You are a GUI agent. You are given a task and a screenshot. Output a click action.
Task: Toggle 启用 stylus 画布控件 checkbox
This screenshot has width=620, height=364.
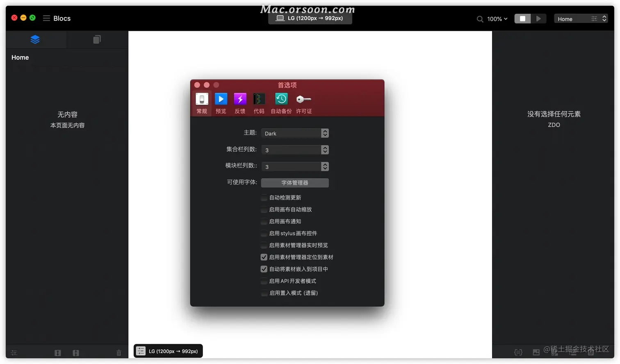click(264, 233)
